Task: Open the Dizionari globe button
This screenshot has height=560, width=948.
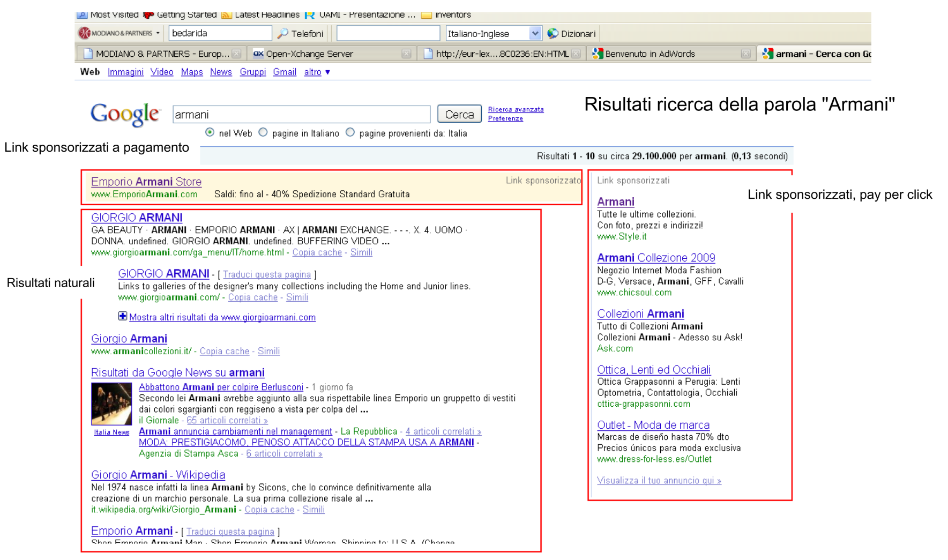Action: 571,33
